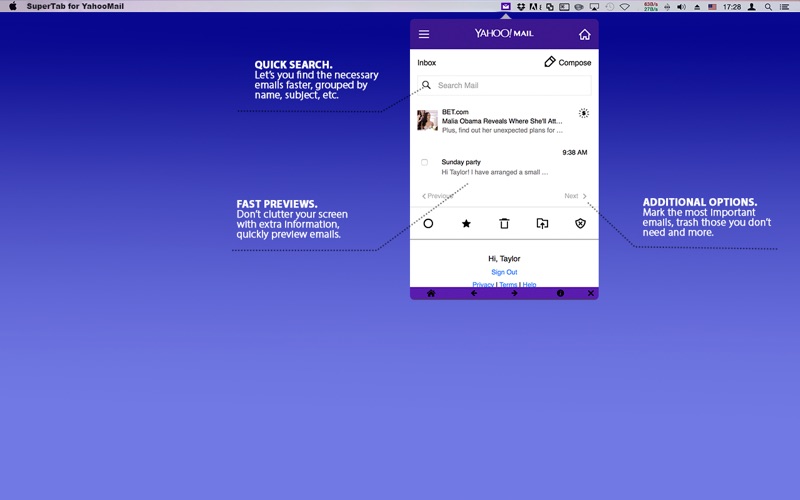
Task: Open the Wi-Fi menu
Action: pos(624,7)
